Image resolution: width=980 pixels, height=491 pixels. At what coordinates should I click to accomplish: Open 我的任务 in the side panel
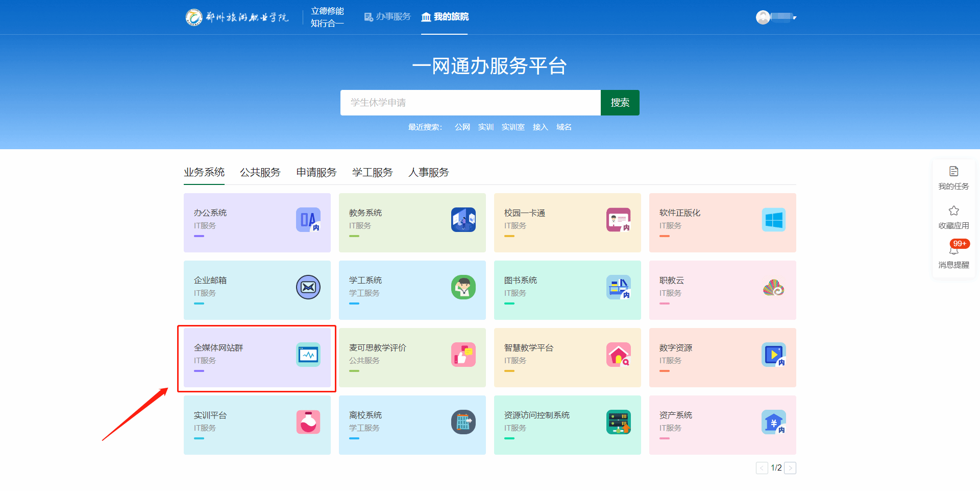pyautogui.click(x=953, y=177)
